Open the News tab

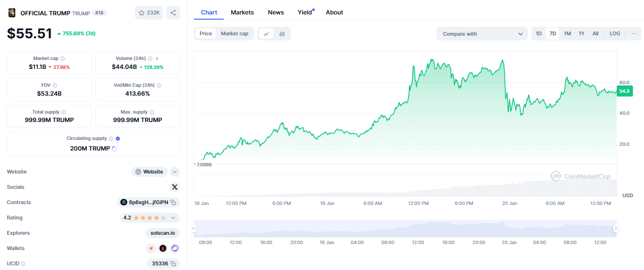coord(276,12)
